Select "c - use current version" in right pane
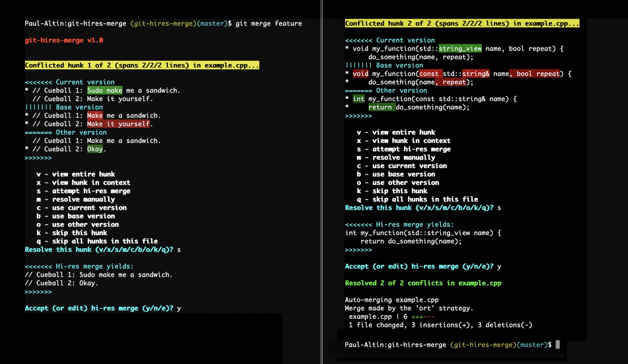Screen dimensions: 628x364 (402, 166)
